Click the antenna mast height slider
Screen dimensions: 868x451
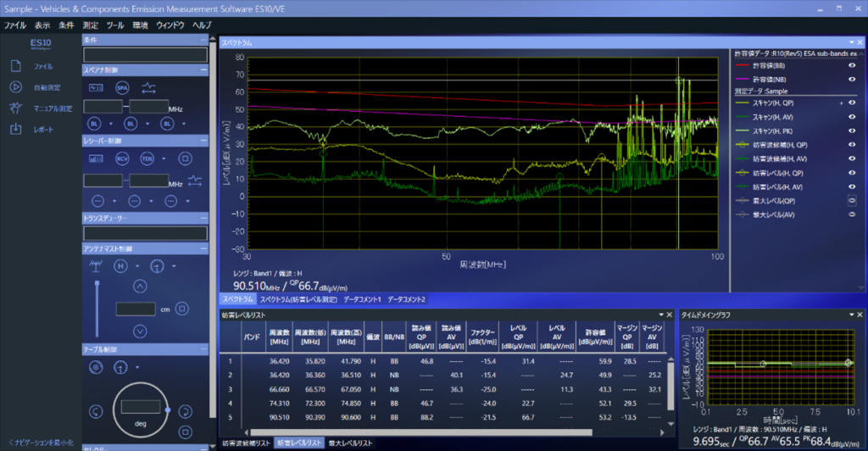(95, 309)
